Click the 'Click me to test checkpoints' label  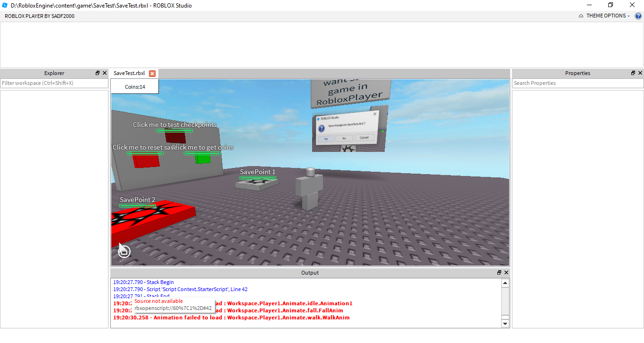(x=175, y=125)
